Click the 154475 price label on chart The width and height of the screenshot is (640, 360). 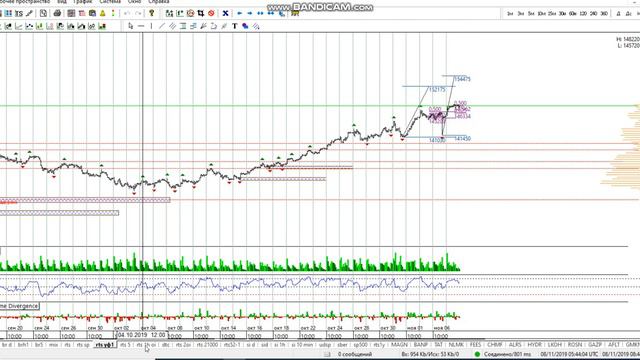462,79
